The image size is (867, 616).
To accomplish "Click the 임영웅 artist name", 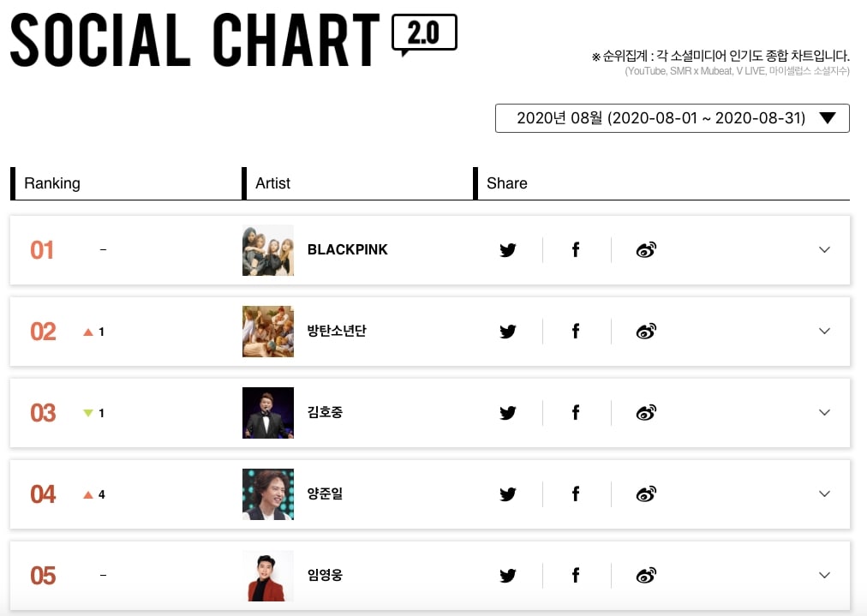I will (x=326, y=575).
